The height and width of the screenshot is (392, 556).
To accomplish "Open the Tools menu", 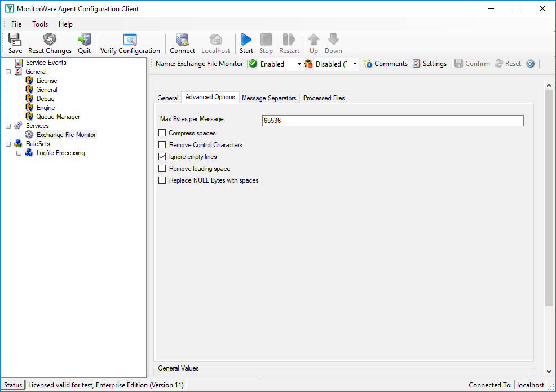I will point(40,24).
